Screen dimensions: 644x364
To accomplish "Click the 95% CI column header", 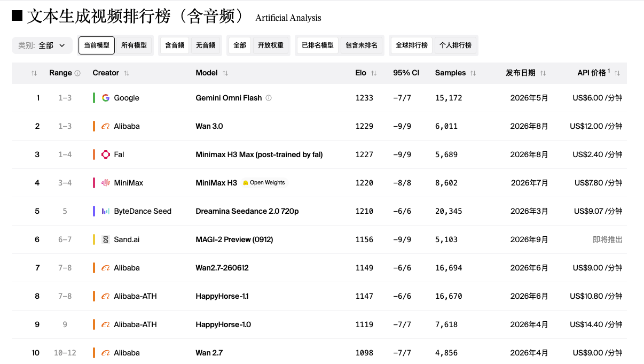I will pyautogui.click(x=406, y=73).
